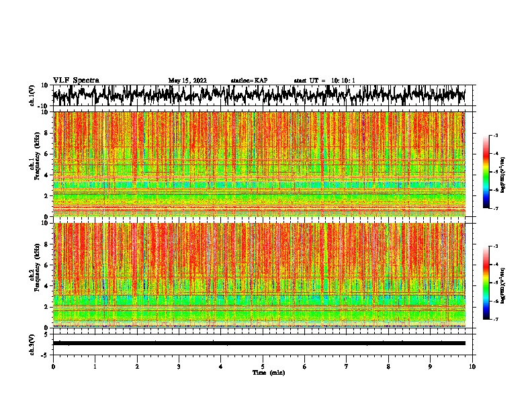The height and width of the screenshot is (411, 532).
Task: Click tick label 6 on Time axis
Action: click(x=305, y=367)
